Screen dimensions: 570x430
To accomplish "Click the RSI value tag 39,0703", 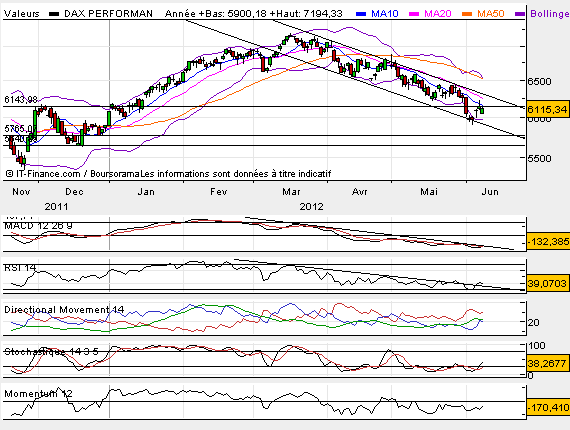I will tap(547, 283).
